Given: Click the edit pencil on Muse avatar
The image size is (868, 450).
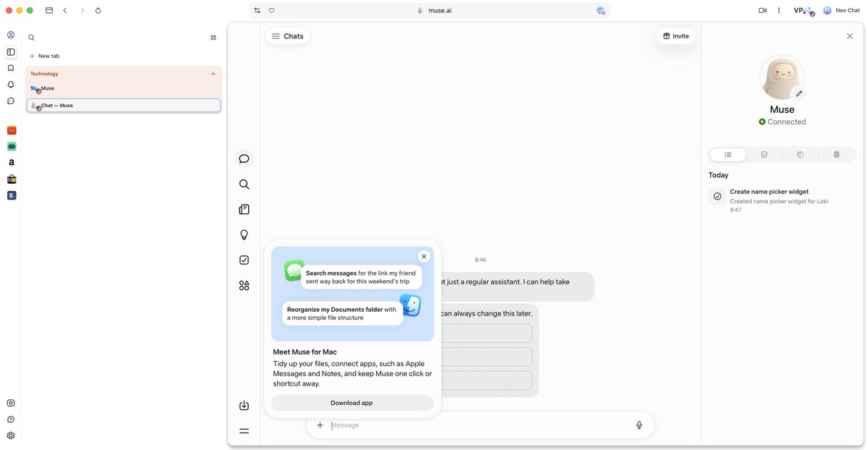Looking at the screenshot, I should point(799,93).
